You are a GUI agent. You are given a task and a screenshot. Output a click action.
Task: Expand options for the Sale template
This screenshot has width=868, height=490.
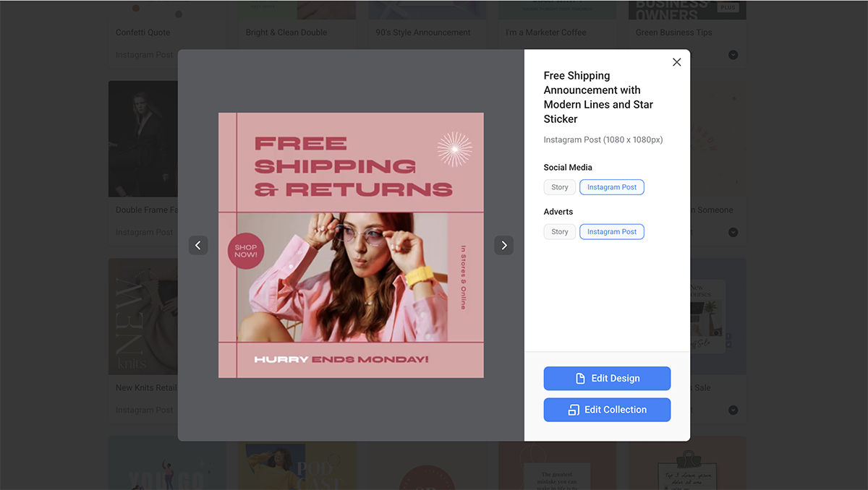pos(733,410)
